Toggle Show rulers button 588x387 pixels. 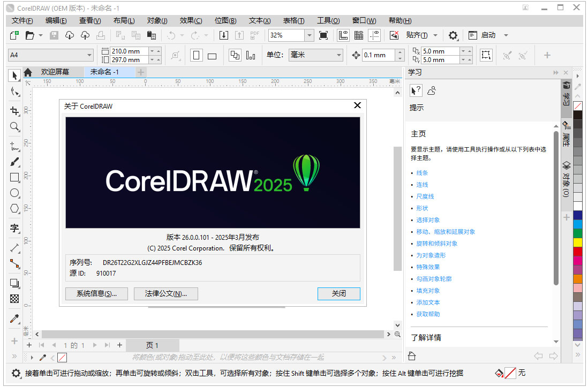(343, 35)
